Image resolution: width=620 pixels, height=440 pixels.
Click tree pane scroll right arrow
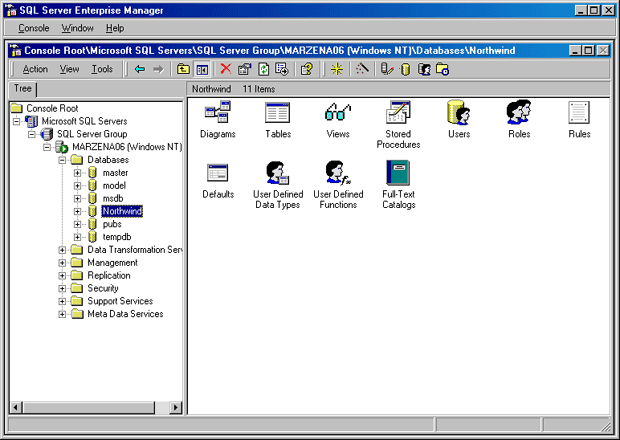[176, 407]
